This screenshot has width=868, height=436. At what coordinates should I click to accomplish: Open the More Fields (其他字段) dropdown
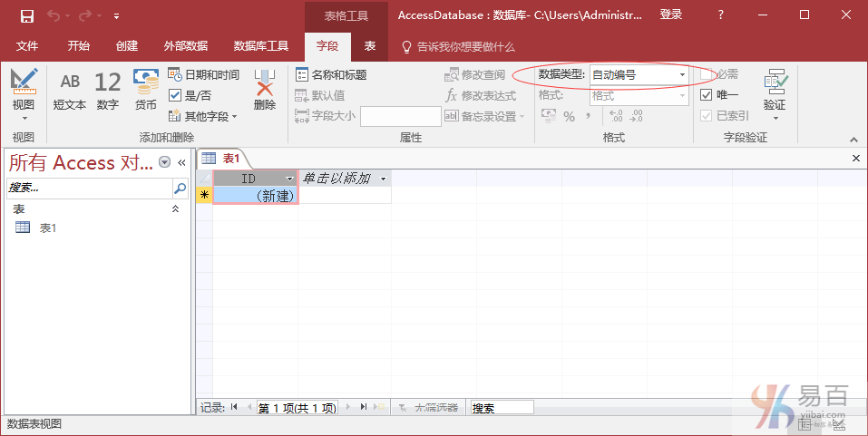[204, 116]
